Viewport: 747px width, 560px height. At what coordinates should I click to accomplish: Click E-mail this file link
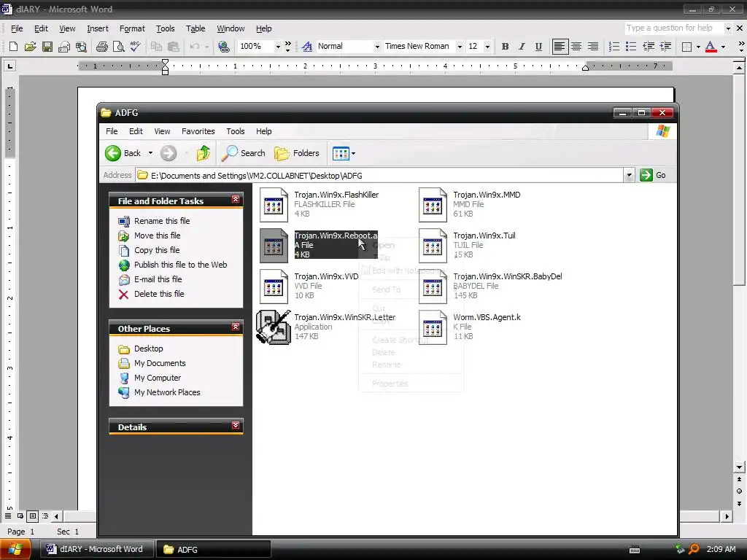point(158,279)
